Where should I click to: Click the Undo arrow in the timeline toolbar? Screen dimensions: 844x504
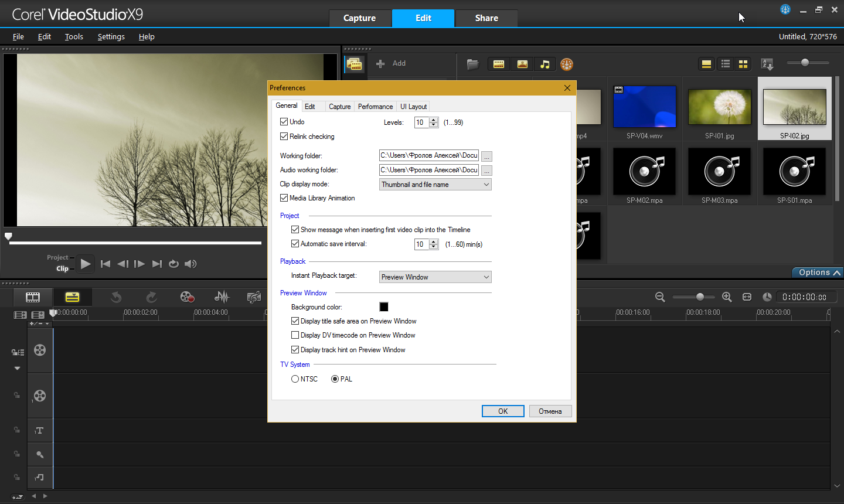tap(116, 297)
